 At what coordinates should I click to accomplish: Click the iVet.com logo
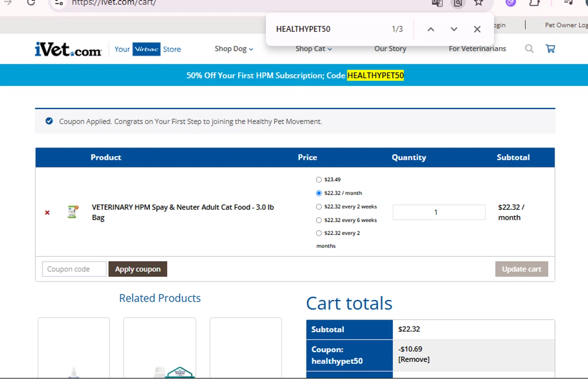pyautogui.click(x=68, y=49)
